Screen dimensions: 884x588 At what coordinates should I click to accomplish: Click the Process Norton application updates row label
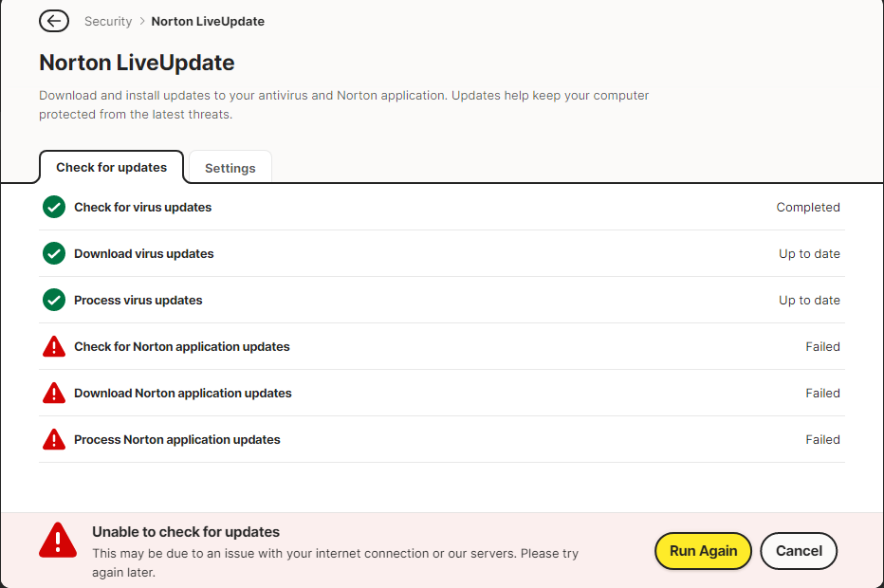click(x=177, y=439)
